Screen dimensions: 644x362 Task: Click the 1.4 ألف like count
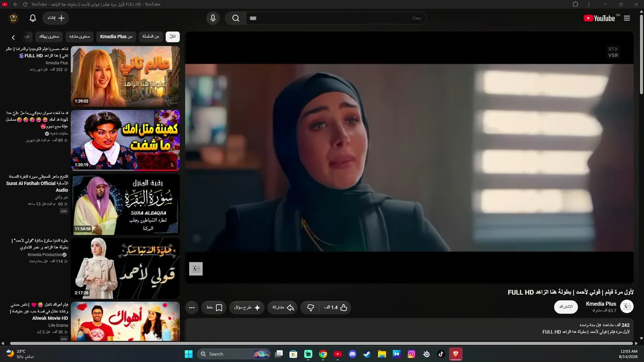pos(331,308)
